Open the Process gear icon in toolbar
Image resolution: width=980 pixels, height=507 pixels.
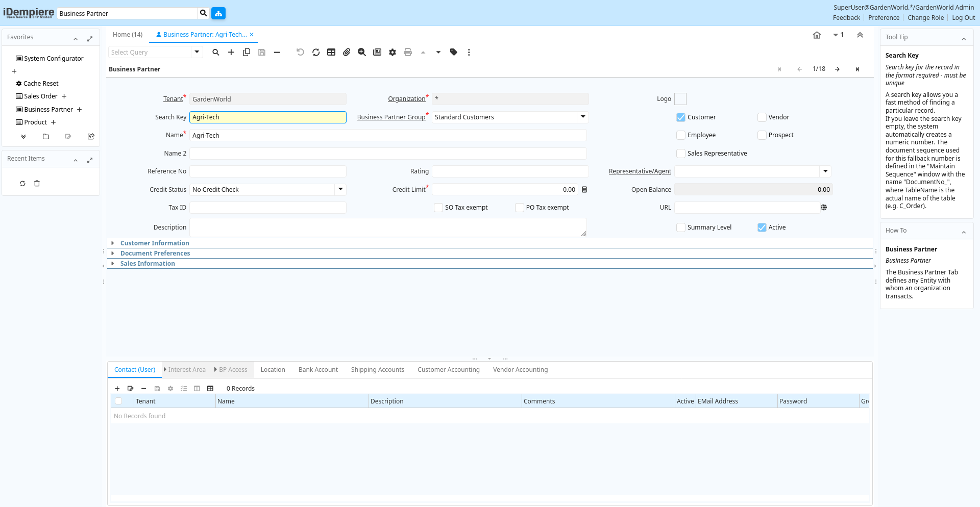click(393, 52)
